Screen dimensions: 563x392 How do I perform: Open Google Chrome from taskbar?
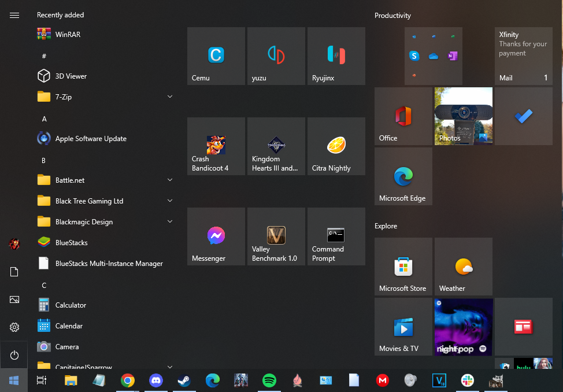pos(128,380)
